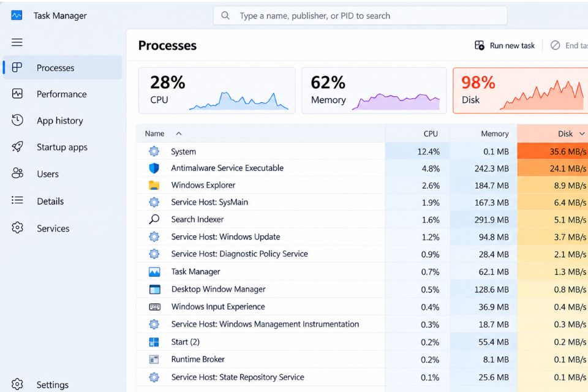Click the End task circle icon
Screen dimensions: 588x392
[556, 45]
